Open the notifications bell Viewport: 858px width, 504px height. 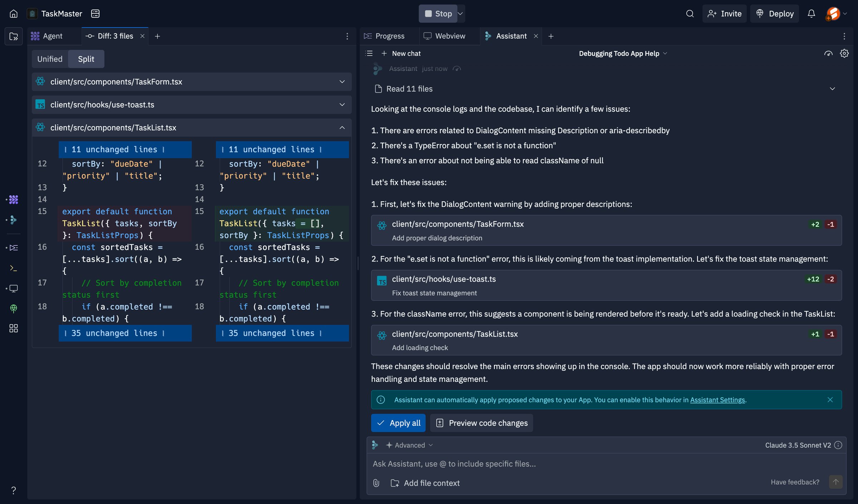(811, 14)
